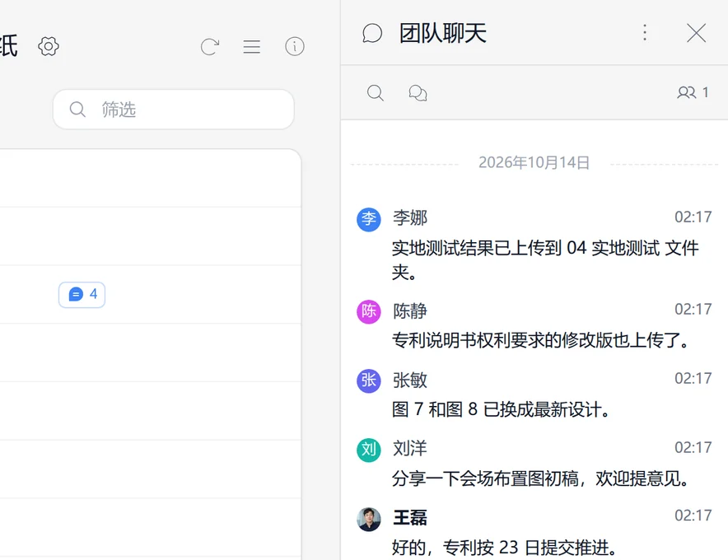The image size is (728, 560).
Task: Select message about 04 实地测试 文件夹
Action: [x=545, y=259]
